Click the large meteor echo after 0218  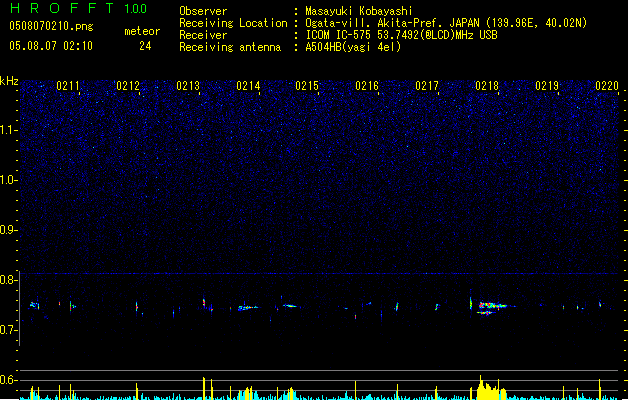coord(492,308)
